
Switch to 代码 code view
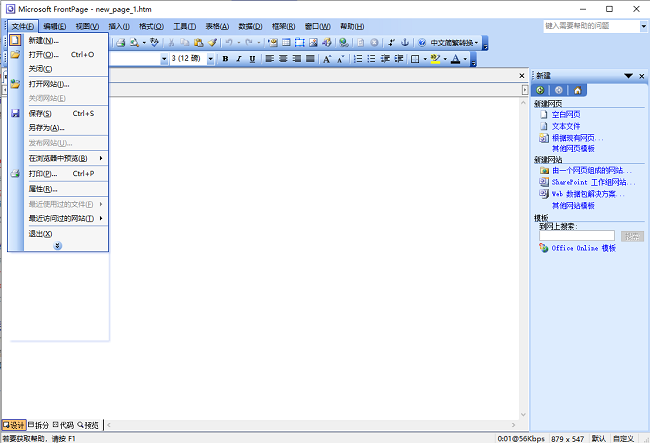(x=63, y=424)
